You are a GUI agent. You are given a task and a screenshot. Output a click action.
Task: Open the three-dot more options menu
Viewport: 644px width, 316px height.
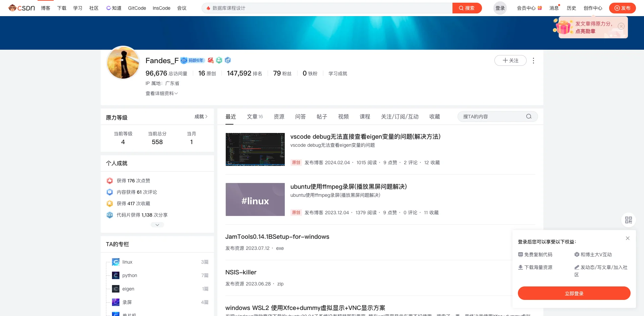pos(533,60)
